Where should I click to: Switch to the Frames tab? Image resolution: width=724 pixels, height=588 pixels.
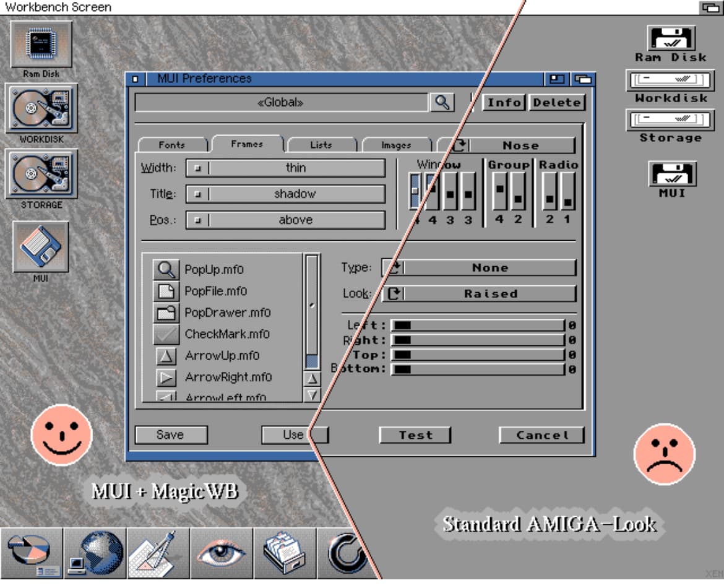point(248,144)
